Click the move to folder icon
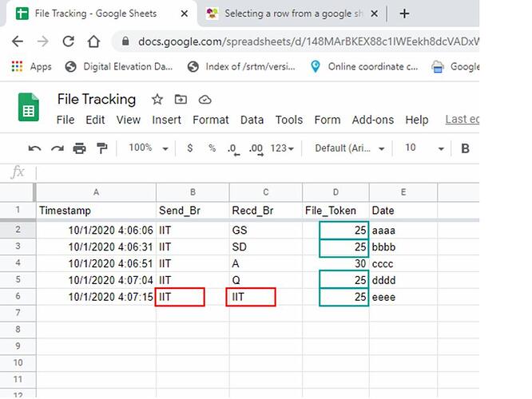This screenshot has width=532, height=399. tap(181, 100)
